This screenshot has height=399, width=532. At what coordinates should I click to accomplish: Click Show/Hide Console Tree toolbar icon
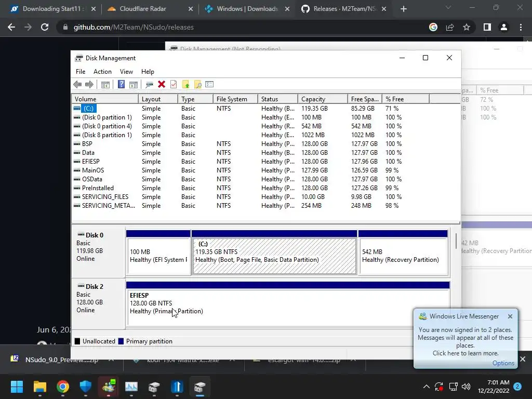point(105,85)
